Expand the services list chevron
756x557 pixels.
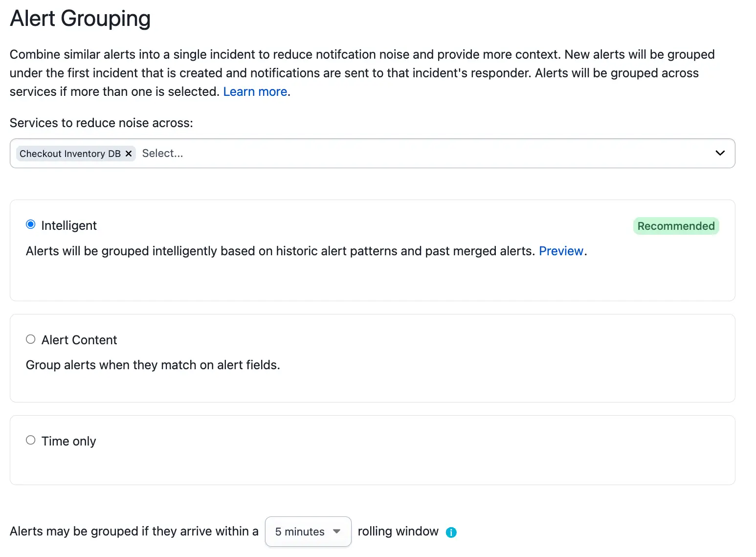[x=720, y=153]
